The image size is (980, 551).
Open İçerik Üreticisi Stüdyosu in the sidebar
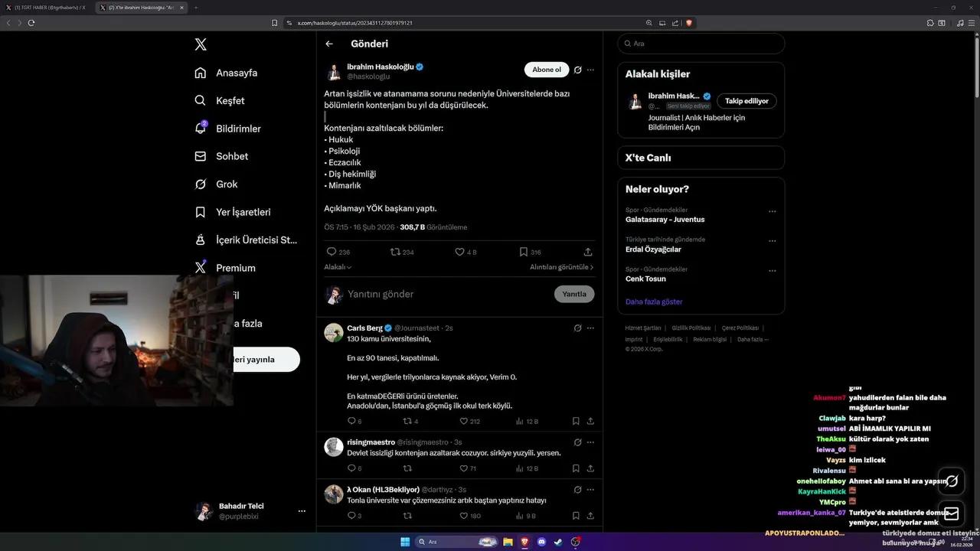(x=246, y=240)
